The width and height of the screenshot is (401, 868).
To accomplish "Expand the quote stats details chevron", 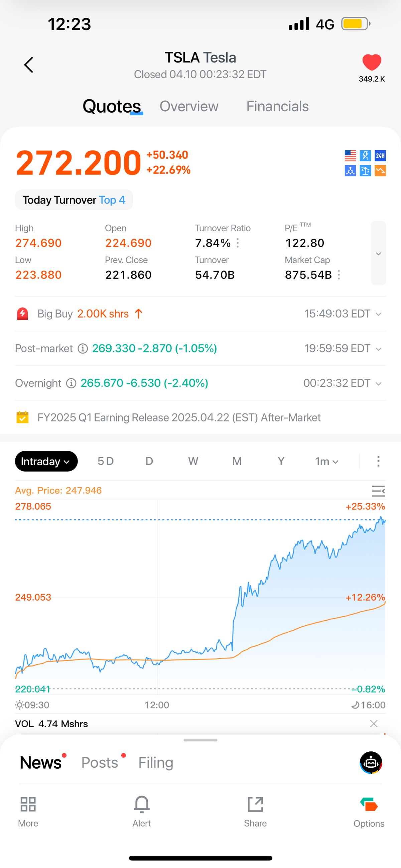I will coord(378,253).
